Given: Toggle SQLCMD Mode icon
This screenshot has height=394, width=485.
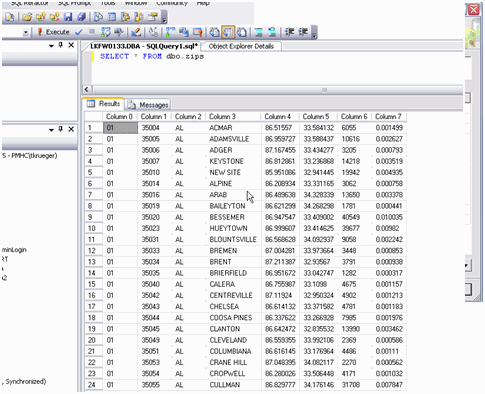Looking at the screenshot, I should click(198, 32).
